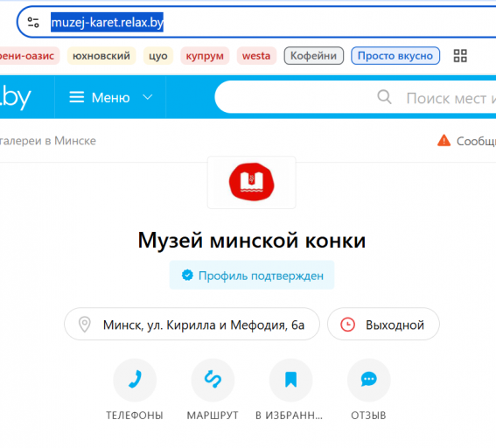Open the юхновский bookmark chip
The image size is (496, 448).
point(101,56)
